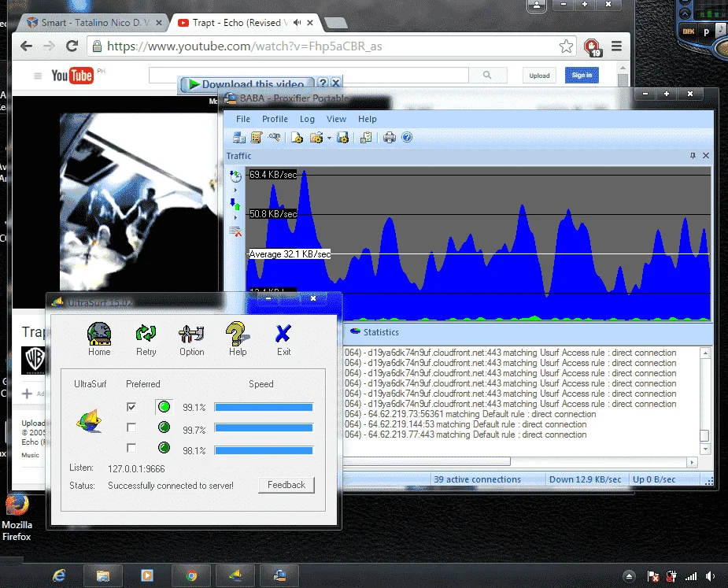728x588 pixels.
Task: Select green status indicator of 98.1% server
Action: tap(164, 448)
